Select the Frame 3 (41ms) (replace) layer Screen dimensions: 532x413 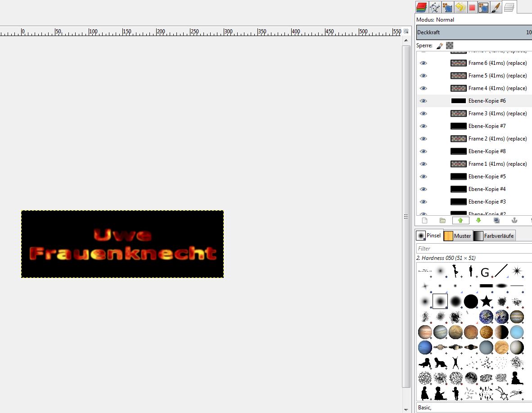coord(497,113)
